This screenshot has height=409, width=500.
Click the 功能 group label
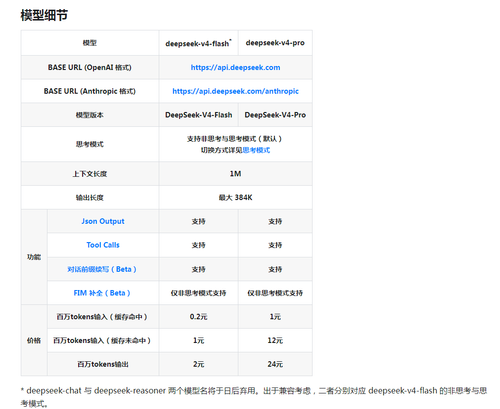point(34,257)
